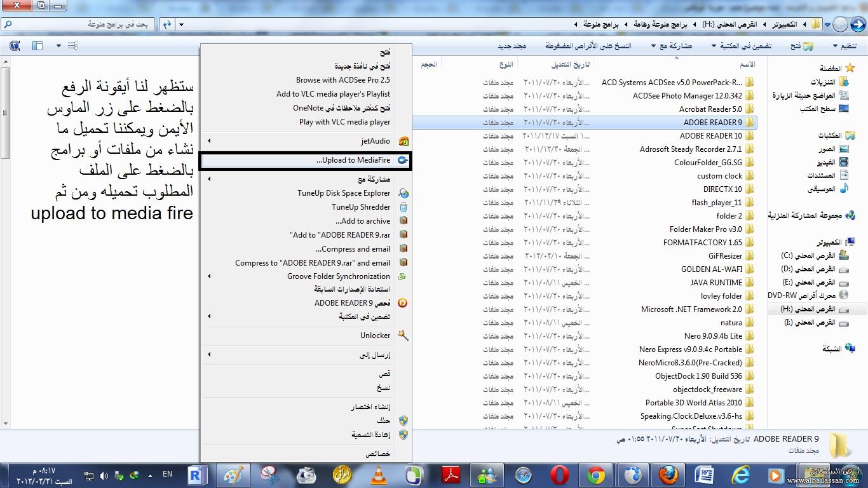The width and height of the screenshot is (868, 488).
Task: Open the Include in library toolbar dropdown
Action: click(x=742, y=46)
